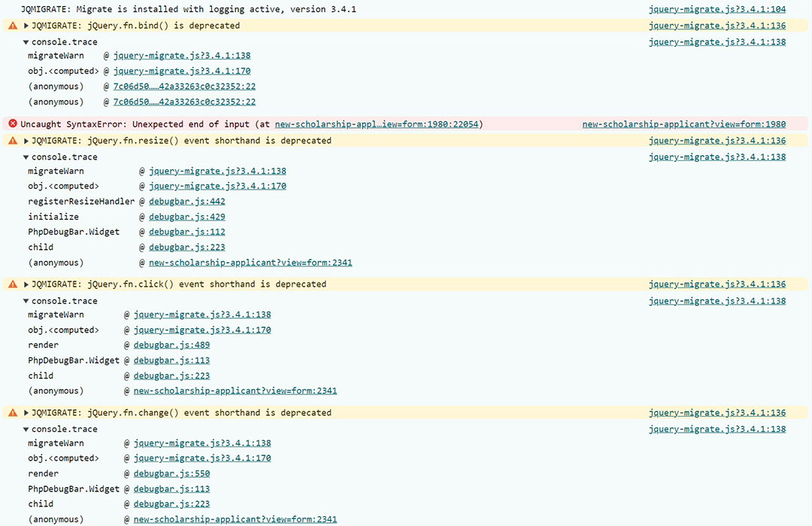
Task: Click the warning icon beside jQuery.fn.click() message
Action: pos(13,284)
